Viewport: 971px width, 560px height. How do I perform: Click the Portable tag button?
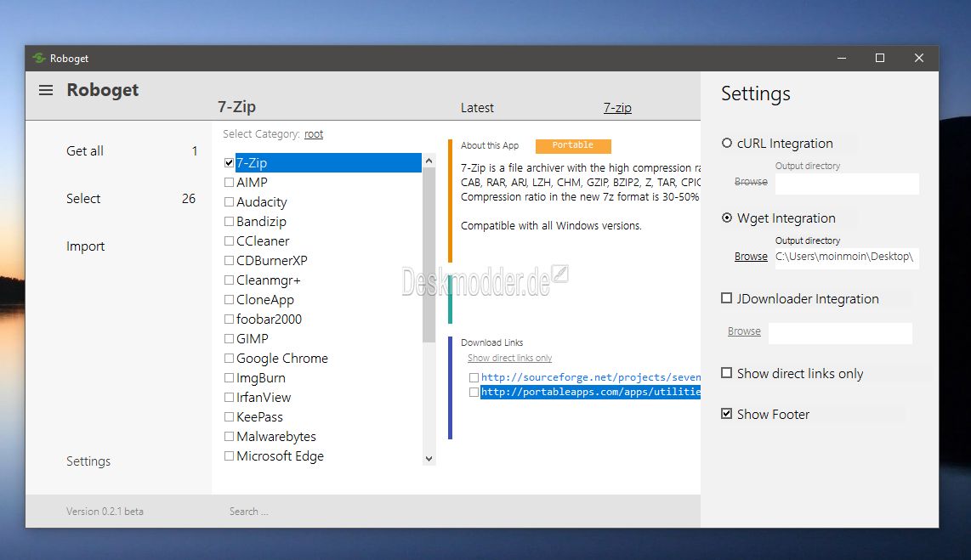click(573, 145)
